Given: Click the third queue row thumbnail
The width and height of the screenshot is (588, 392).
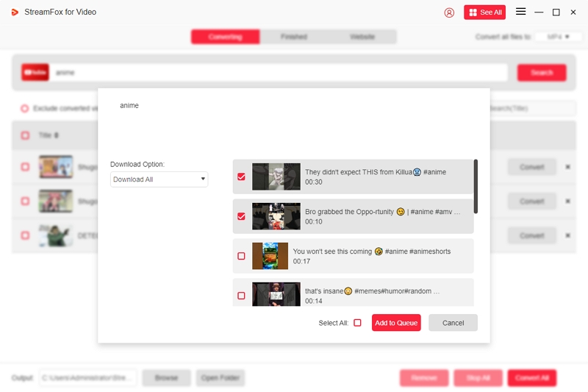Looking at the screenshot, I should (56, 235).
